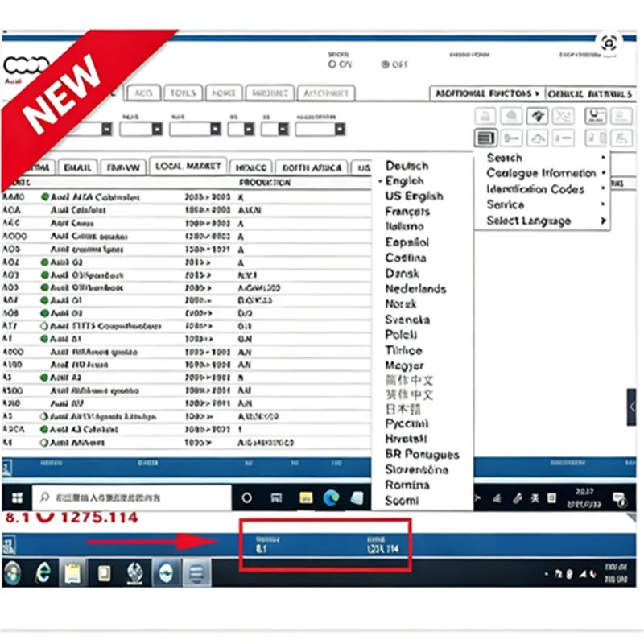Image resolution: width=644 pixels, height=644 pixels.
Task: Open the Additional Functions dropdown
Action: point(487,93)
